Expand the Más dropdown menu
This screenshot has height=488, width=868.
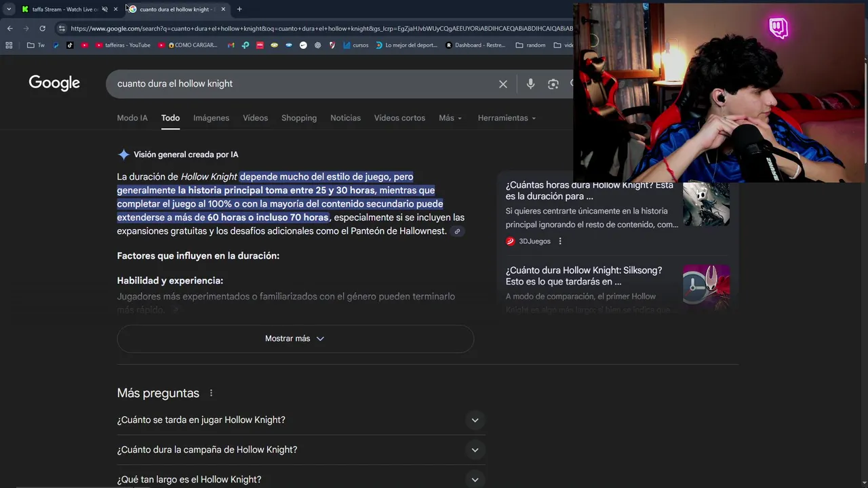[450, 118]
